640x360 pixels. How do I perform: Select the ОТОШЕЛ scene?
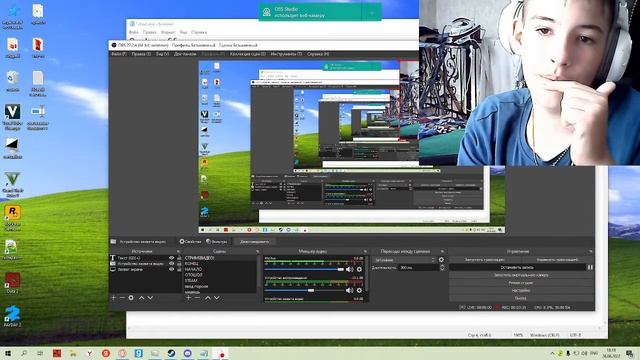tap(220, 275)
